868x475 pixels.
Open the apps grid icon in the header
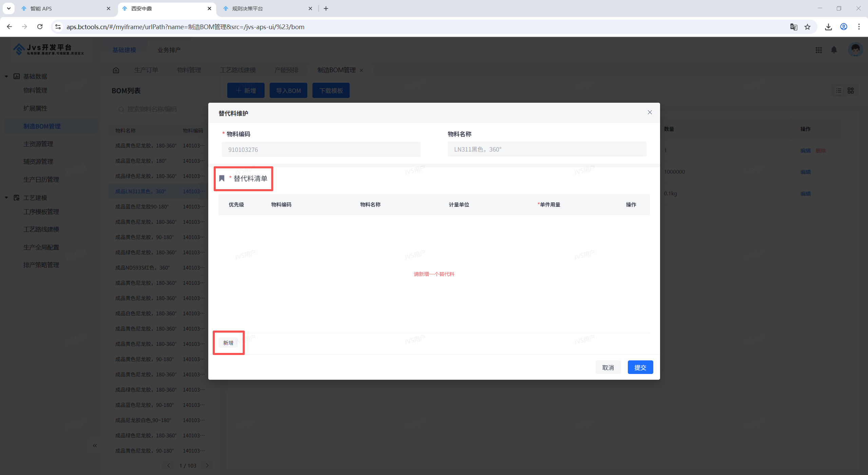tap(818, 50)
